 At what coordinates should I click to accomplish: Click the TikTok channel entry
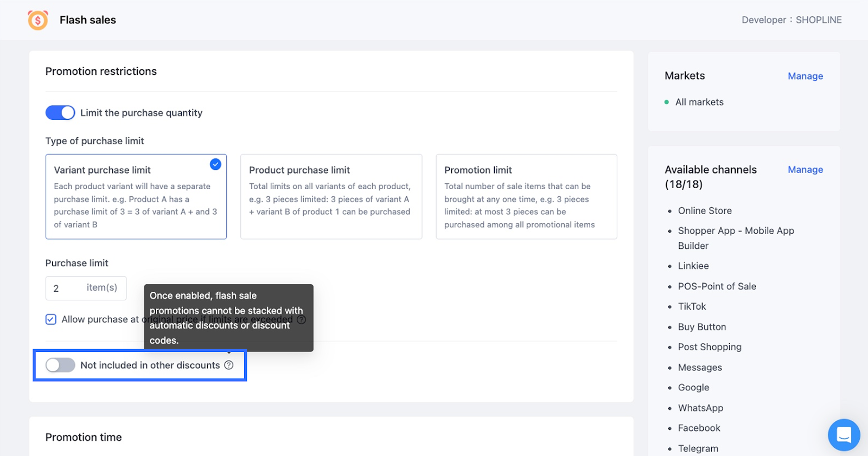[x=692, y=306]
